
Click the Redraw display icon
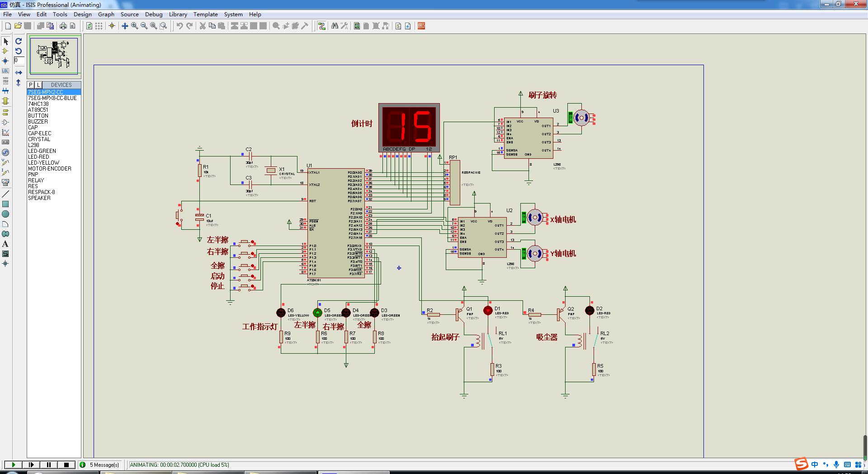(x=89, y=26)
